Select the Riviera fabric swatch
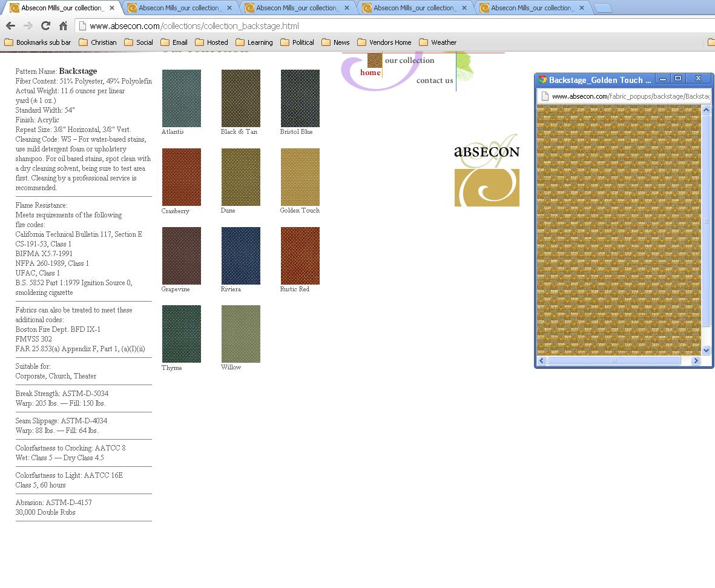 point(241,256)
